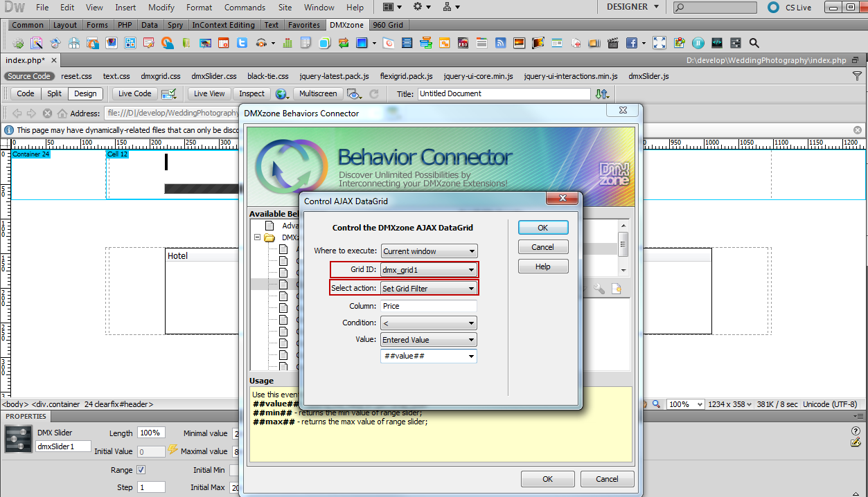Viewport: 868px width, 497px height.
Task: Open the Value type dropdown
Action: (429, 340)
